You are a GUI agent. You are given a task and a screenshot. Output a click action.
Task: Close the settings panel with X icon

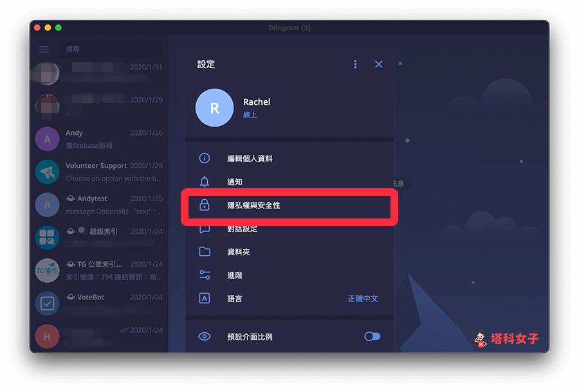pos(378,64)
